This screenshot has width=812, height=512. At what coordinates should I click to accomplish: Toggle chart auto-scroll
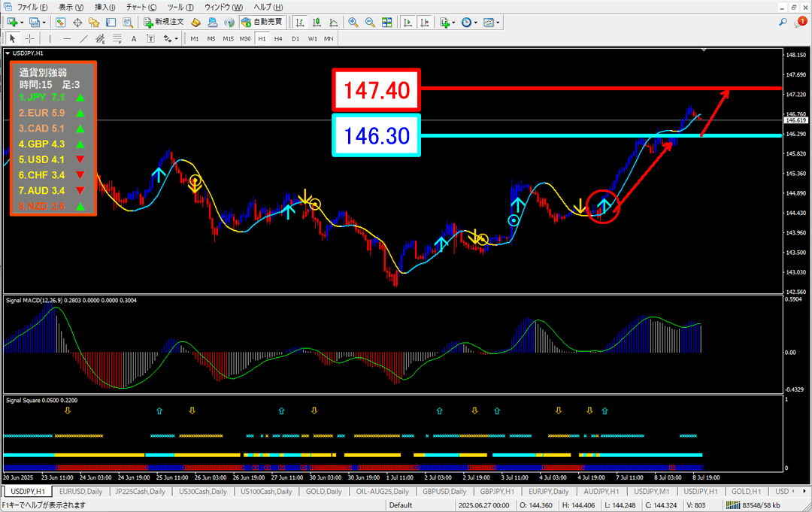(408, 23)
